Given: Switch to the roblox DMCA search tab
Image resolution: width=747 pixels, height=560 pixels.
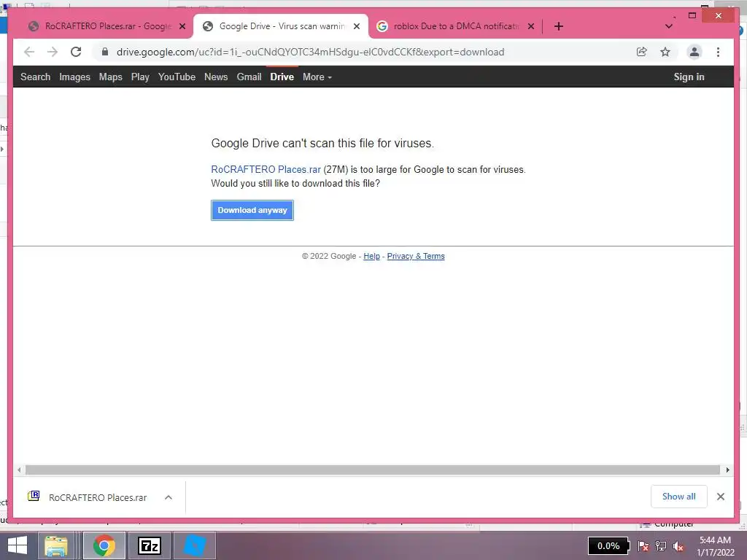Looking at the screenshot, I should click(x=455, y=26).
